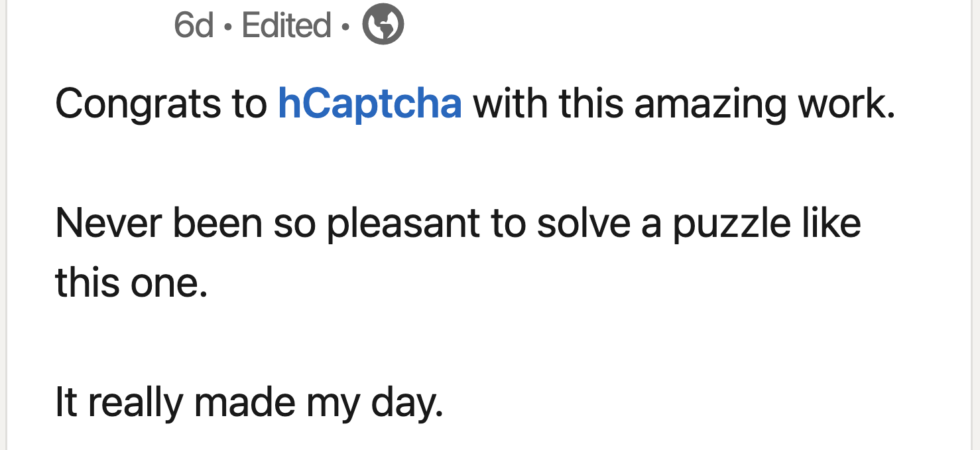This screenshot has height=450, width=980.
Task: Click the "6d" post timestamp
Action: click(194, 26)
